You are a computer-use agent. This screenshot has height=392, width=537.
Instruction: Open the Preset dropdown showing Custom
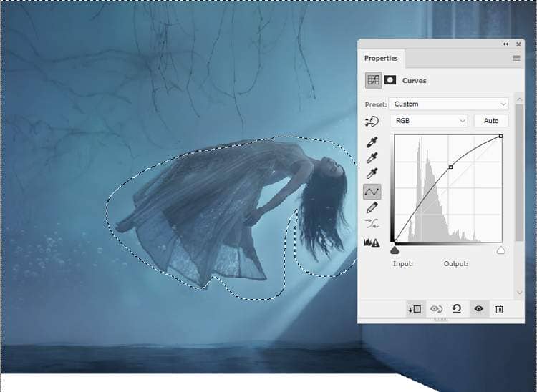click(x=449, y=104)
